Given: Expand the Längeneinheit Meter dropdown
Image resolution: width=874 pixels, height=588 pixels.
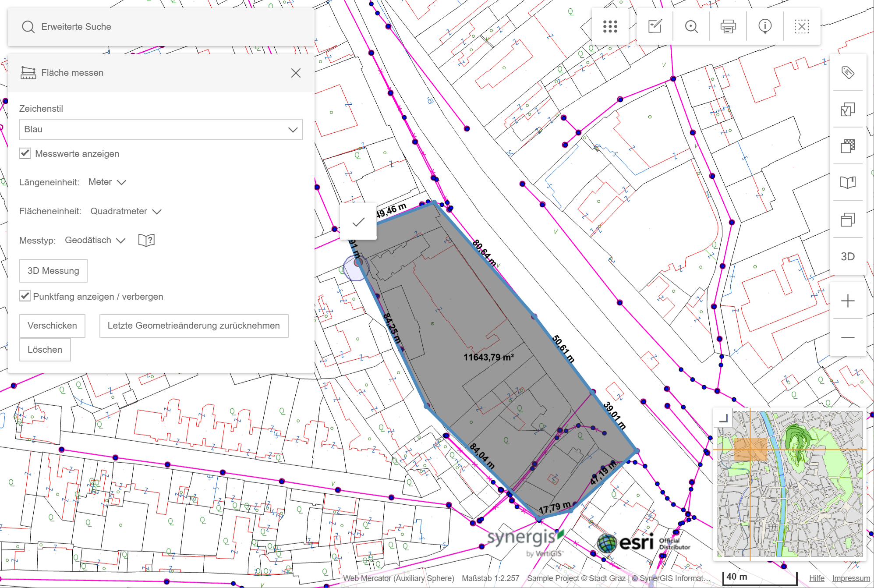Looking at the screenshot, I should click(107, 182).
